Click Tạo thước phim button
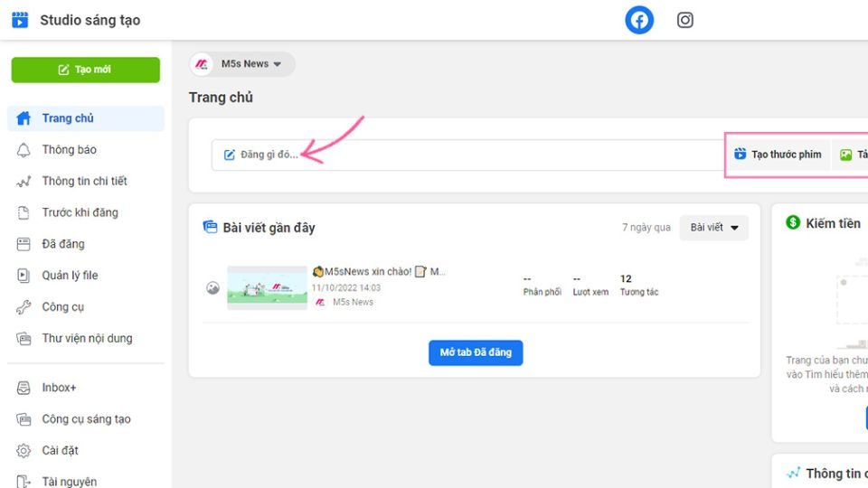Viewport: 868px width, 488px height. pos(778,155)
